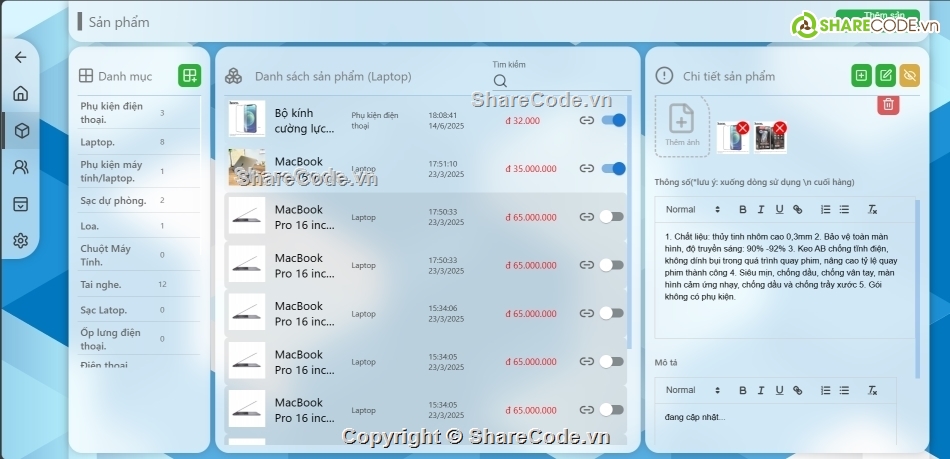
Task: Open the Products box icon in the sidebar
Action: coord(21,131)
